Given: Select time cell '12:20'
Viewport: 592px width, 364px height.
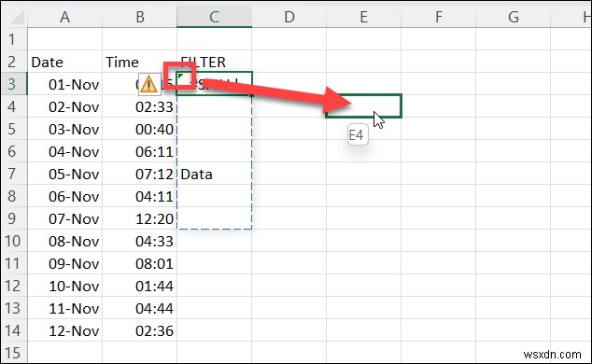Looking at the screenshot, I should pyautogui.click(x=140, y=218).
